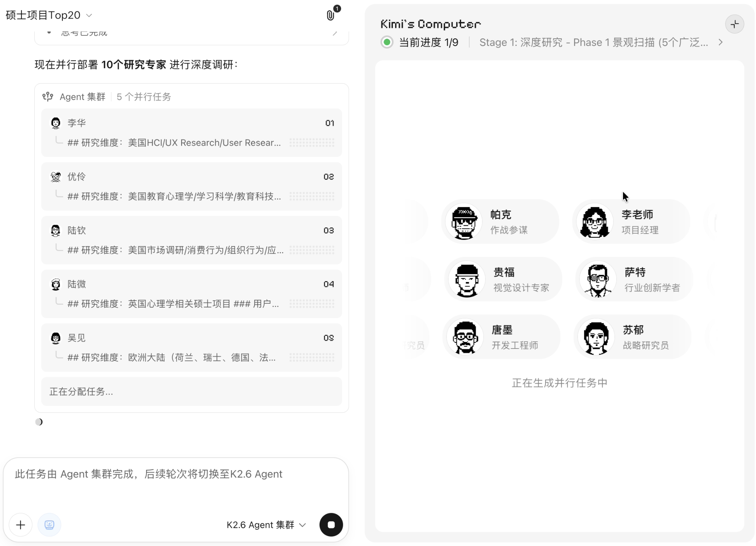Open task 03 by 陆钦
The image size is (756, 546).
point(191,240)
